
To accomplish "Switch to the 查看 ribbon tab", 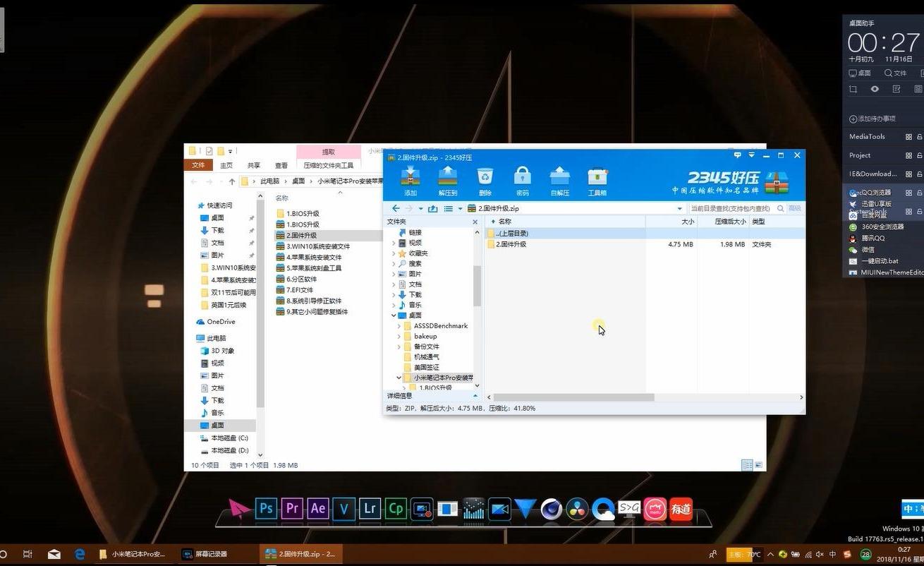I will pyautogui.click(x=281, y=165).
